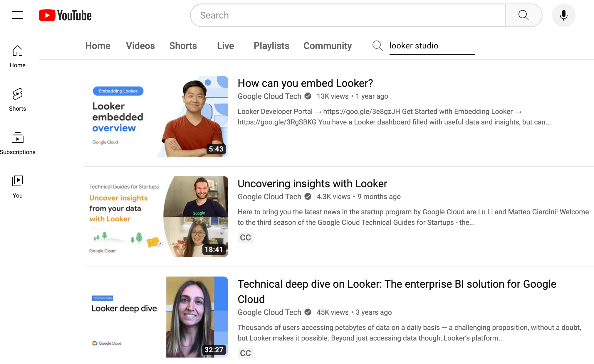Viewport: 594px width, 364px height.
Task: Switch to the channel Home tab
Action: (x=98, y=46)
